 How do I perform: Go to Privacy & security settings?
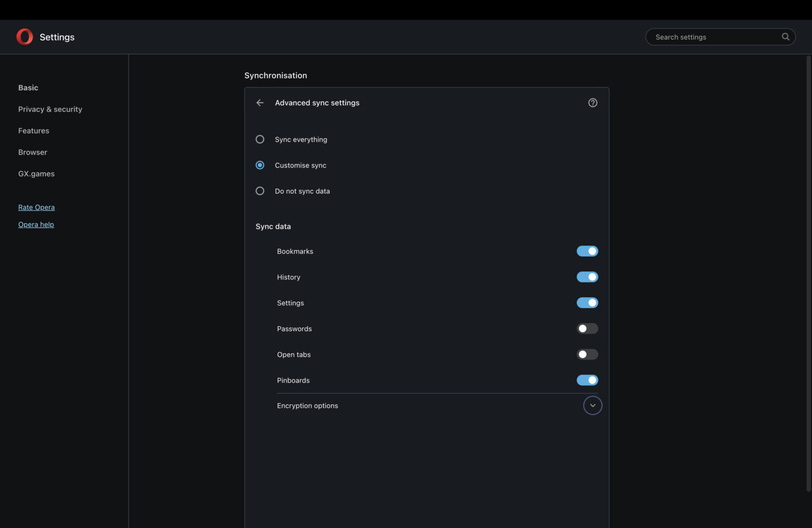pos(50,109)
